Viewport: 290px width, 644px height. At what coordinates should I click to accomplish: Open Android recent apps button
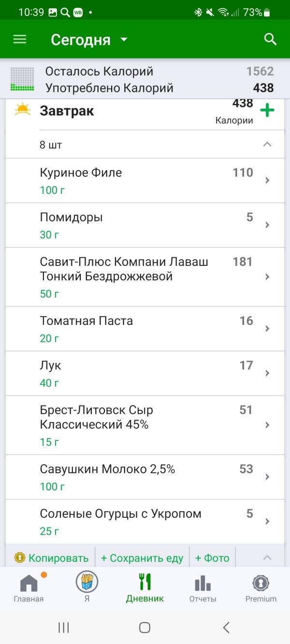(63, 628)
